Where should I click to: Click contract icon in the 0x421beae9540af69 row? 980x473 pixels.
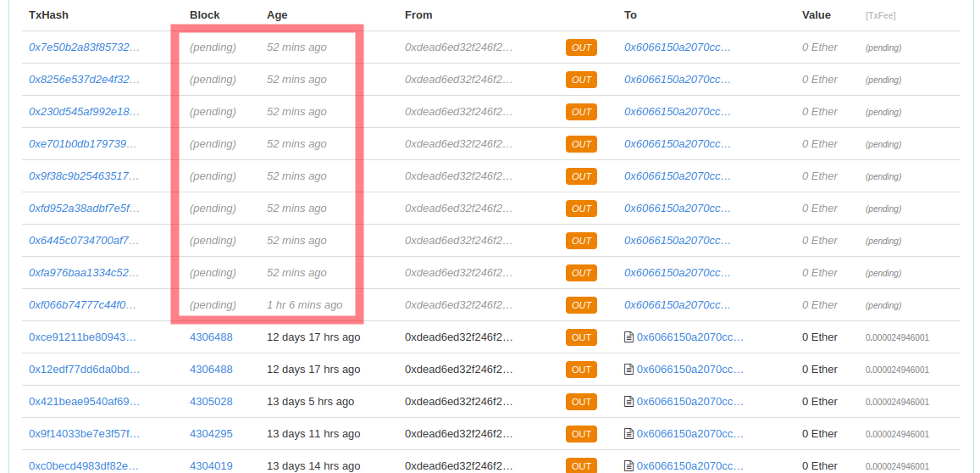point(628,402)
